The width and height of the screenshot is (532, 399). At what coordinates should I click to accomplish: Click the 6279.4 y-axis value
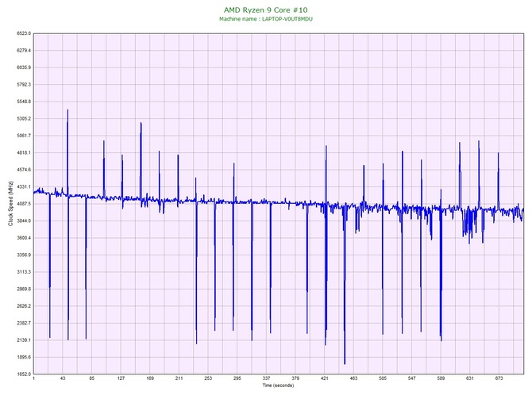[24, 51]
